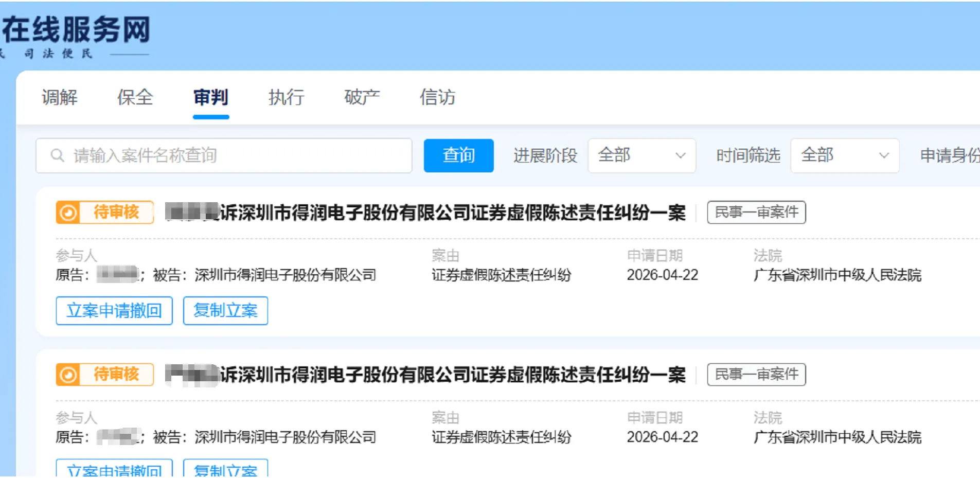Open the second 诉深圳市得润电子 case title
The image size is (980, 478).
[425, 375]
